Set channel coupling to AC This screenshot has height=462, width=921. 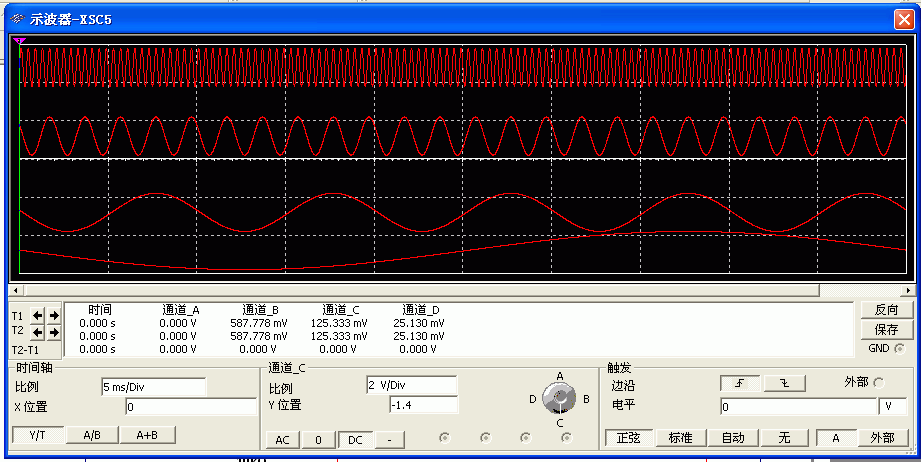[x=283, y=439]
